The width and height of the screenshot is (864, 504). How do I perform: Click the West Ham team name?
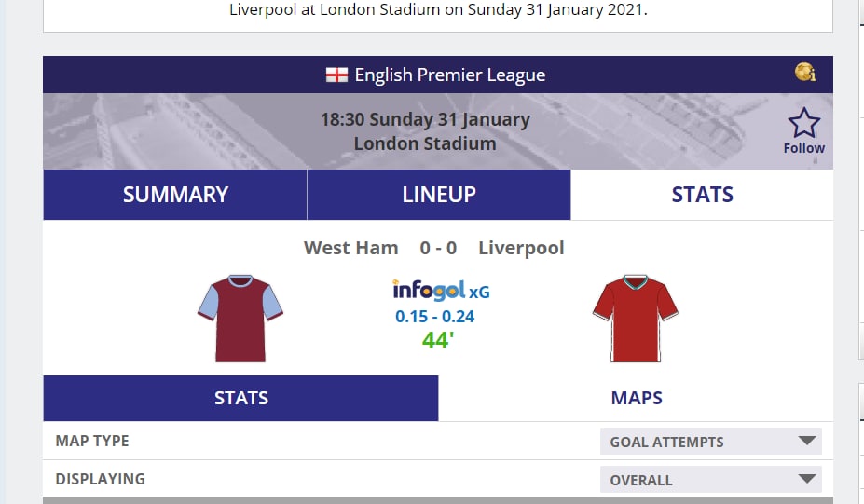point(351,248)
